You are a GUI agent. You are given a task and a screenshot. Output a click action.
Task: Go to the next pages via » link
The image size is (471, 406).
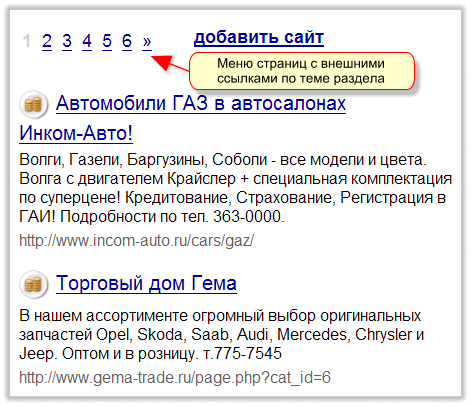147,41
